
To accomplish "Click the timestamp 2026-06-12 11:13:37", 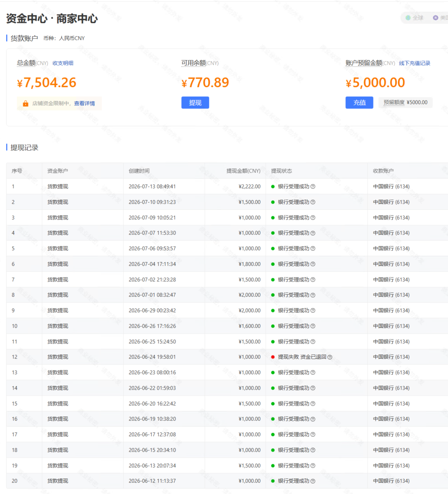I will pos(152,481).
